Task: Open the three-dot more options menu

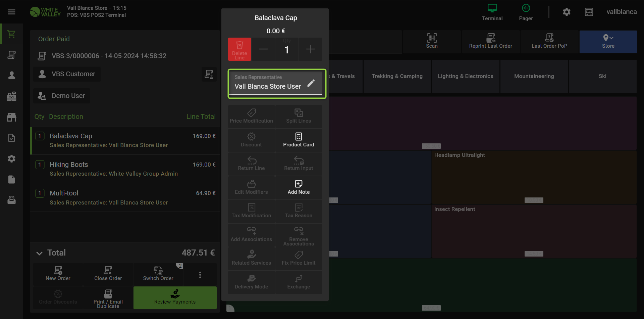Action: (200, 275)
